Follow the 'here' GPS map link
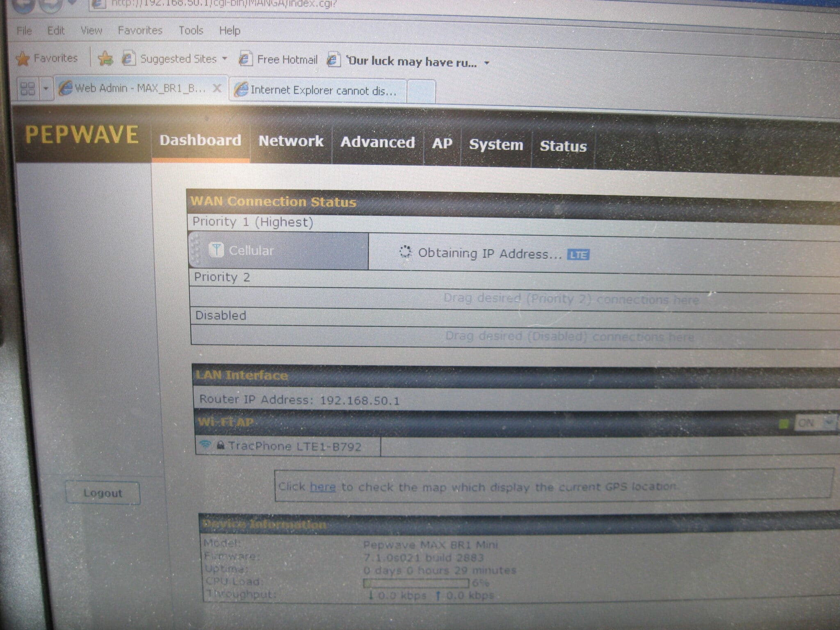Screen dimensions: 840x630 (322, 487)
